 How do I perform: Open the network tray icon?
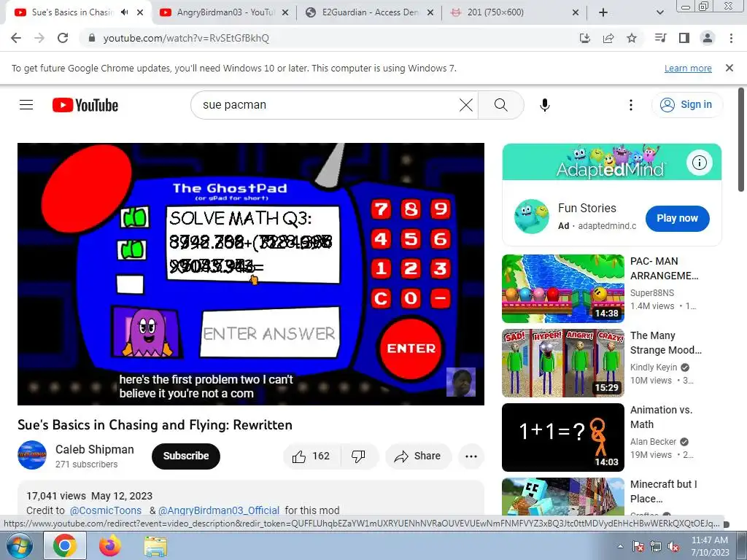656,547
